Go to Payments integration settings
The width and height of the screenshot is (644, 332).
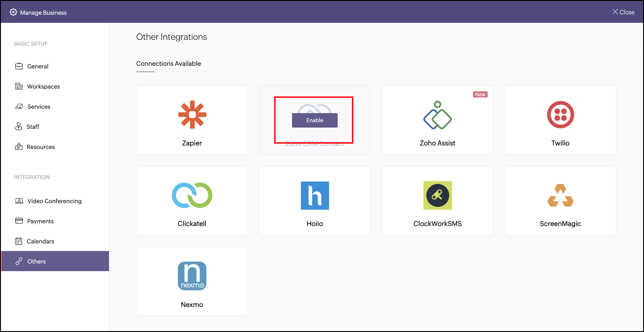[40, 221]
